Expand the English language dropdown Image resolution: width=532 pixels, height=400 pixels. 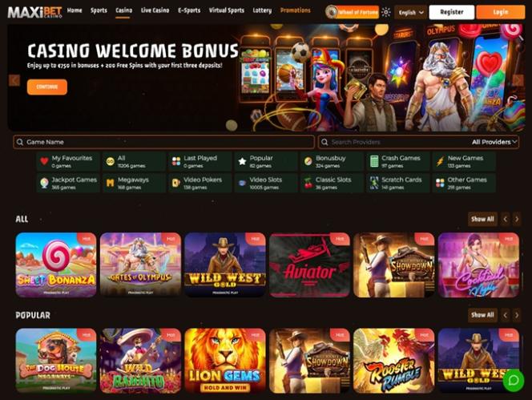411,12
